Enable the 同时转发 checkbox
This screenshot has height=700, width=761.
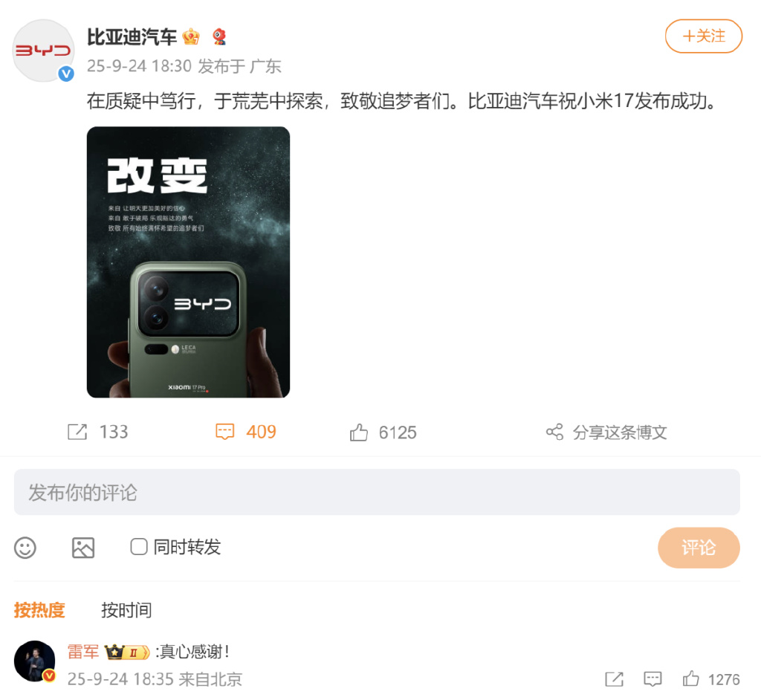pyautogui.click(x=139, y=547)
